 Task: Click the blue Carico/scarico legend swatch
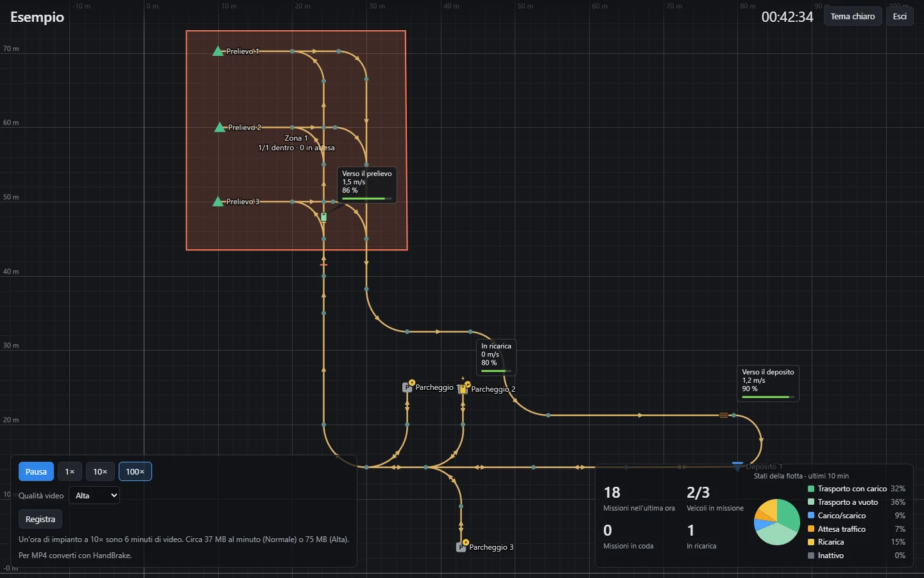tap(811, 516)
